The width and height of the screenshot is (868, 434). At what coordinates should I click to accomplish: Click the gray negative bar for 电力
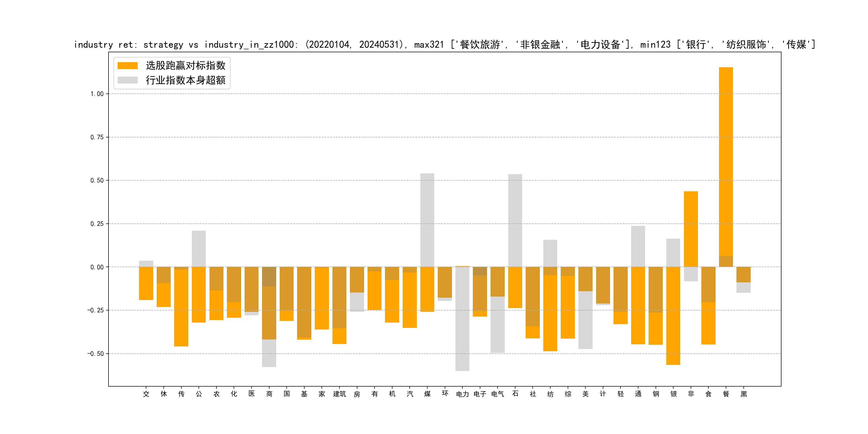point(462,319)
